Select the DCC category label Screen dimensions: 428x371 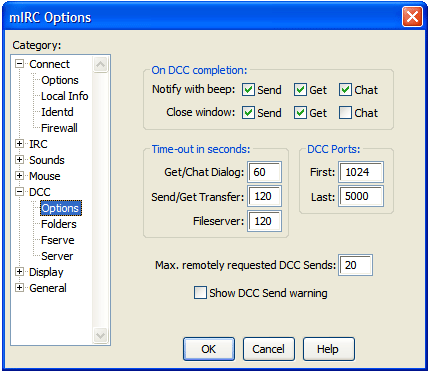pos(40,192)
